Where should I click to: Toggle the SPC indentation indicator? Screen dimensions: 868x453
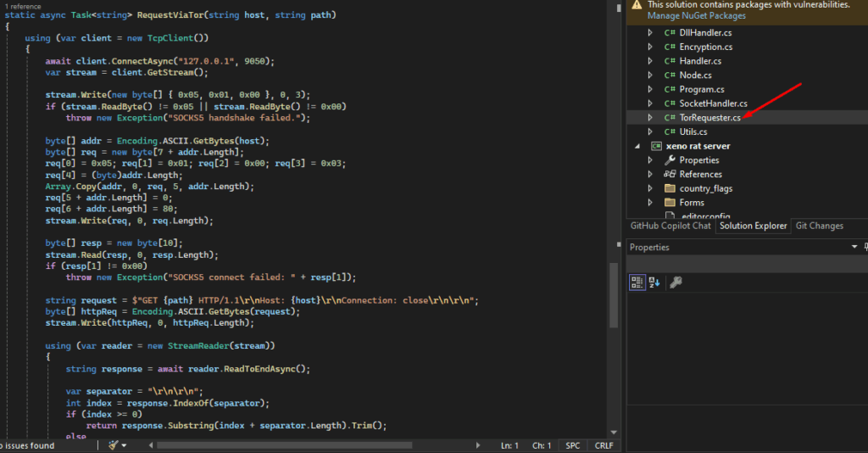[573, 445]
